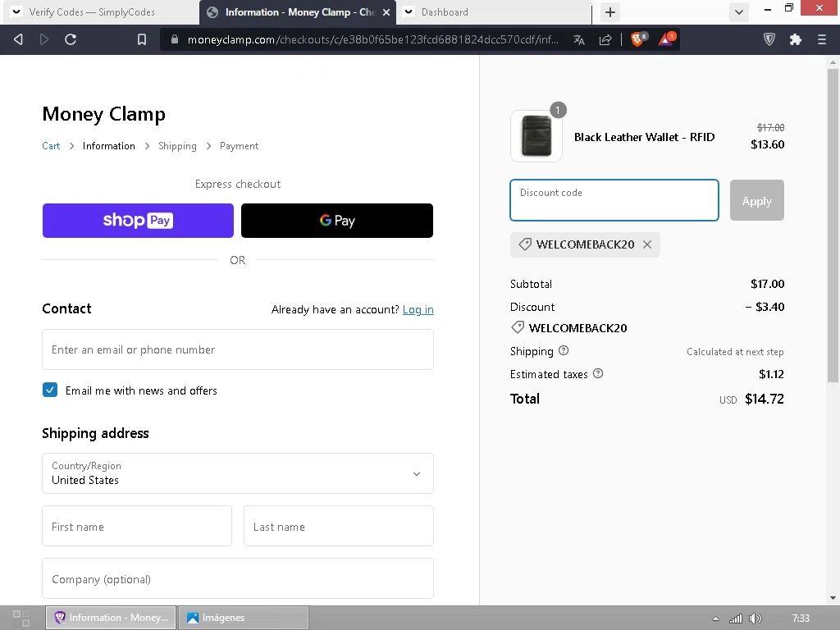
Task: Open the Shipping help question icon
Action: pos(564,350)
